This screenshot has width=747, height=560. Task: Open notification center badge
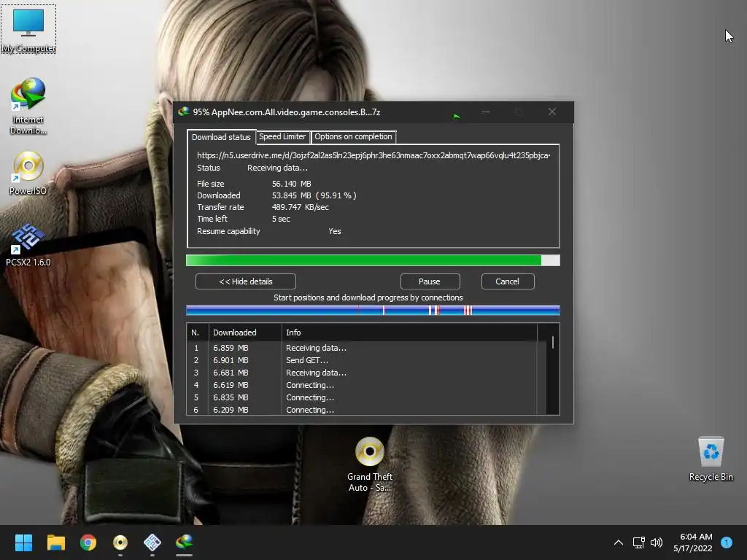click(x=727, y=542)
